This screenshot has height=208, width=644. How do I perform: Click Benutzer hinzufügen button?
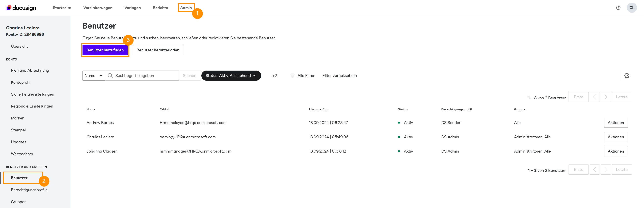pyautogui.click(x=105, y=50)
